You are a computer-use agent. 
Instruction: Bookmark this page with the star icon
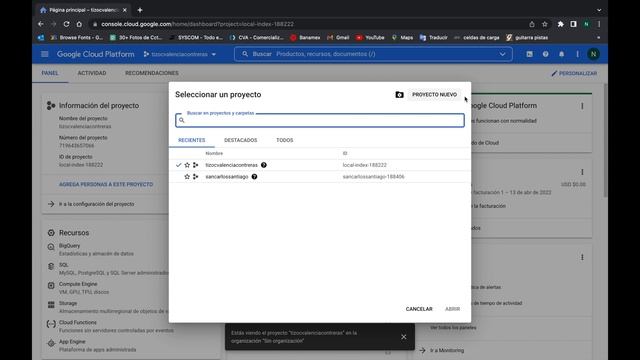coord(544,24)
